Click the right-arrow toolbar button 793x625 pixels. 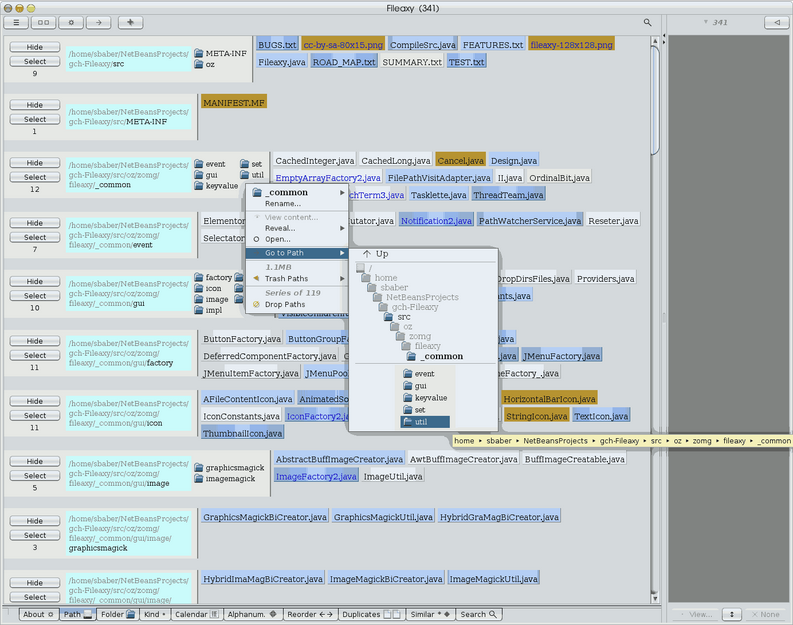pos(98,22)
